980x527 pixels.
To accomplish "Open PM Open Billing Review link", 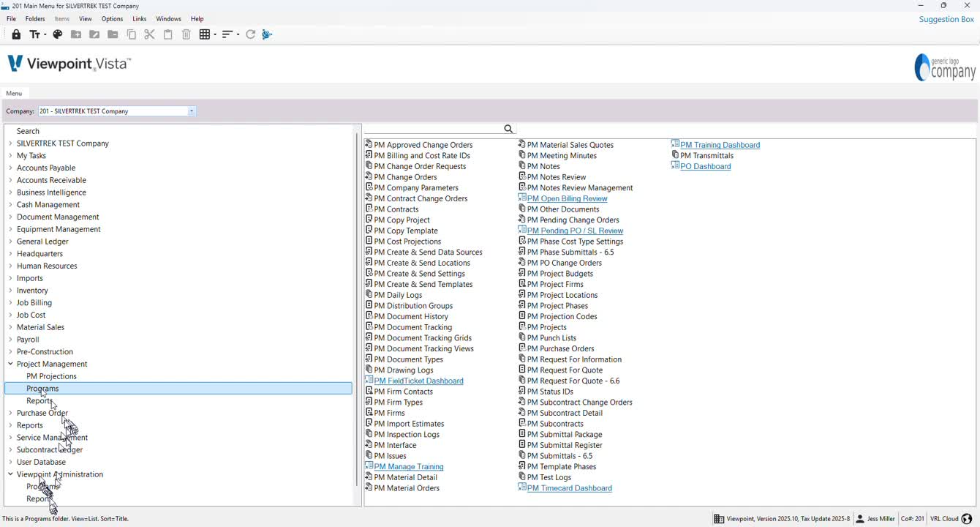I will coord(567,198).
